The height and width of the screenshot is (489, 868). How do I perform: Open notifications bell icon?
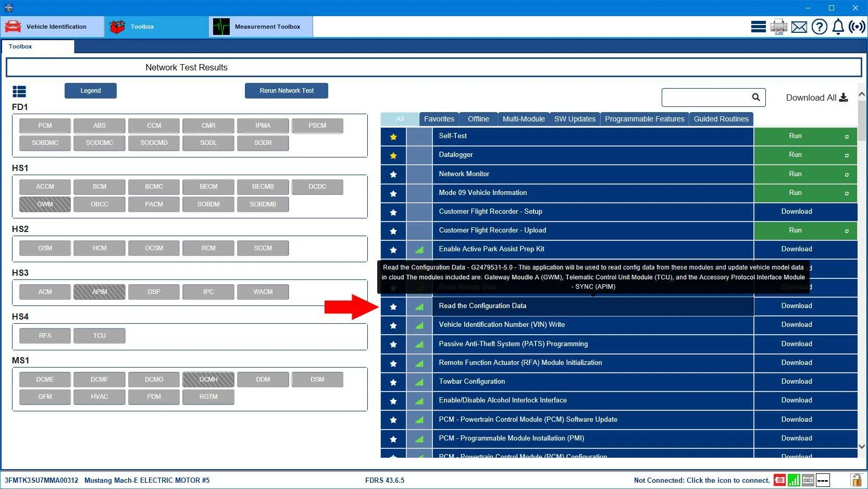tap(838, 27)
